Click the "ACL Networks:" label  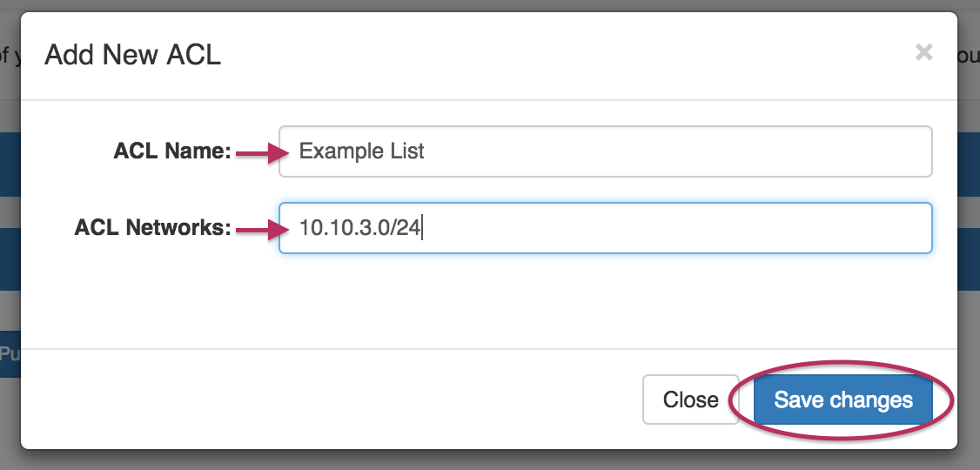(x=152, y=227)
